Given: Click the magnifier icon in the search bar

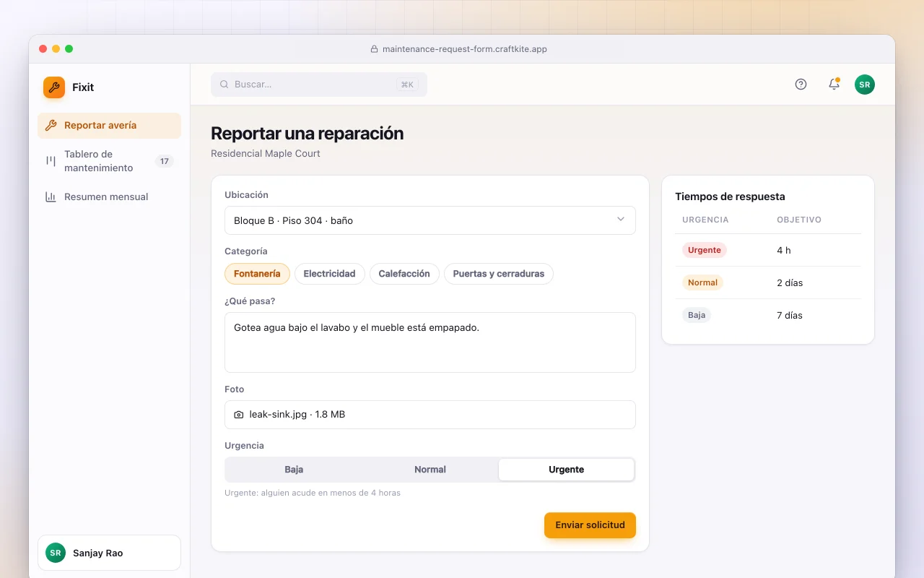Looking at the screenshot, I should point(225,85).
